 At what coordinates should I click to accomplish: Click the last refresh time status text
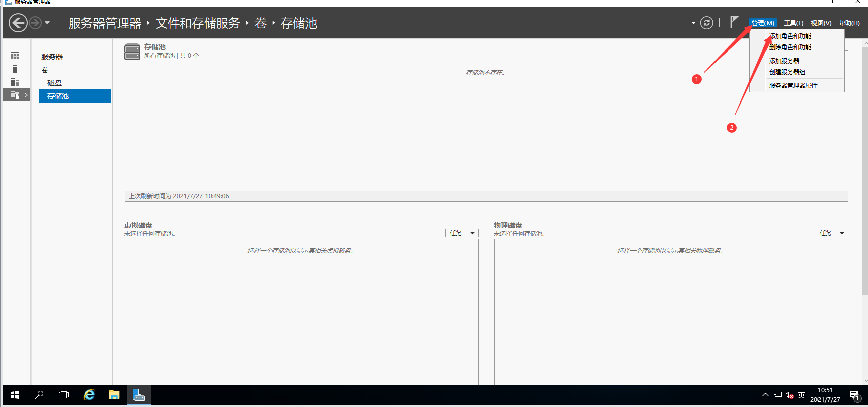(179, 196)
